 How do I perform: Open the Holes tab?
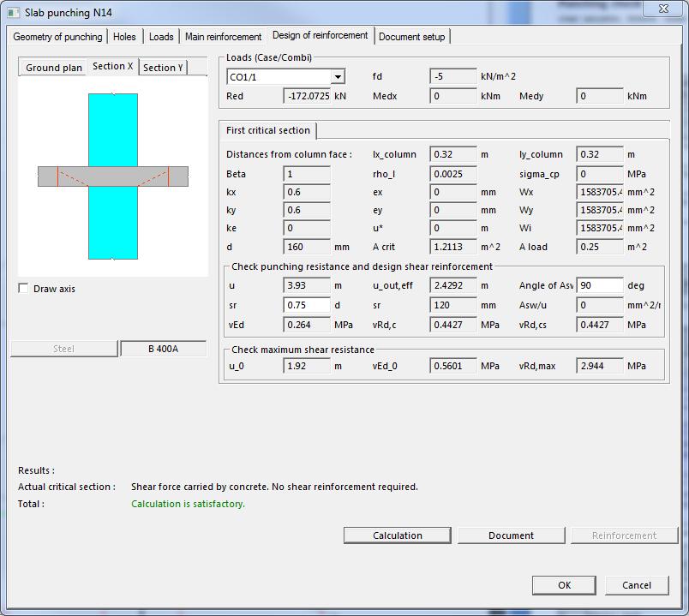tap(124, 37)
